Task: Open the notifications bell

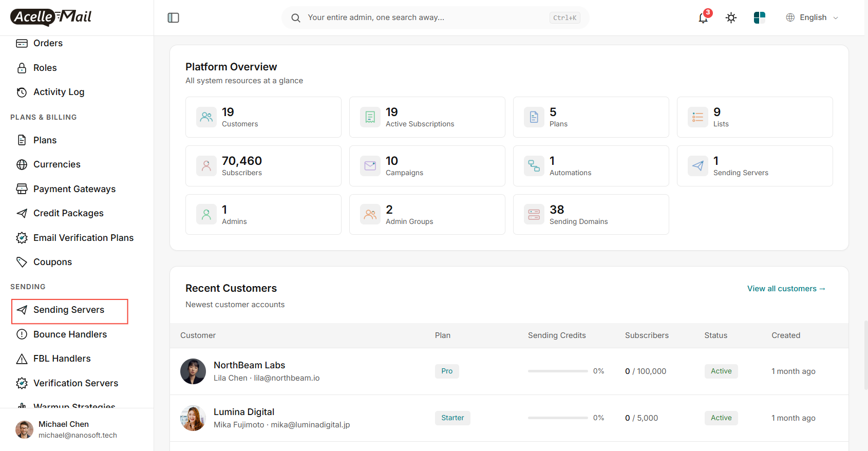Action: [x=704, y=18]
